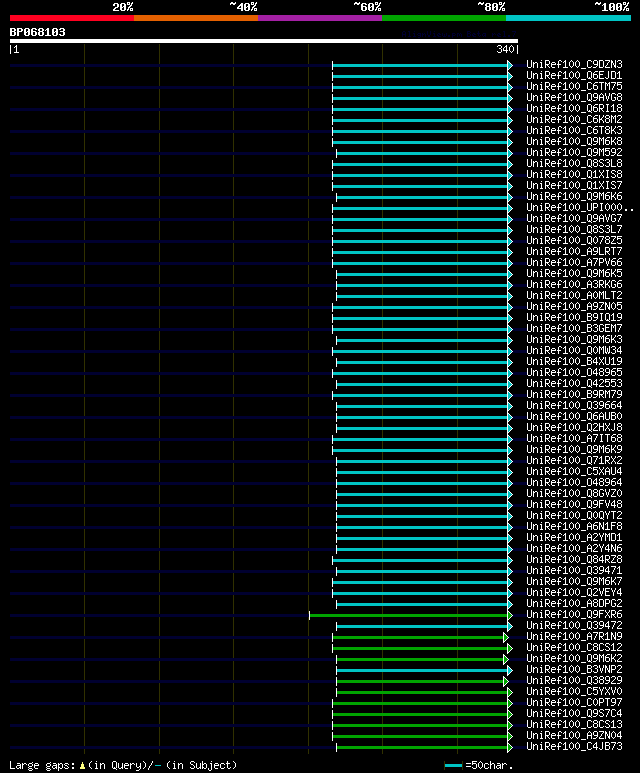Select the UniRef100_A7PV66 label

(x=574, y=262)
